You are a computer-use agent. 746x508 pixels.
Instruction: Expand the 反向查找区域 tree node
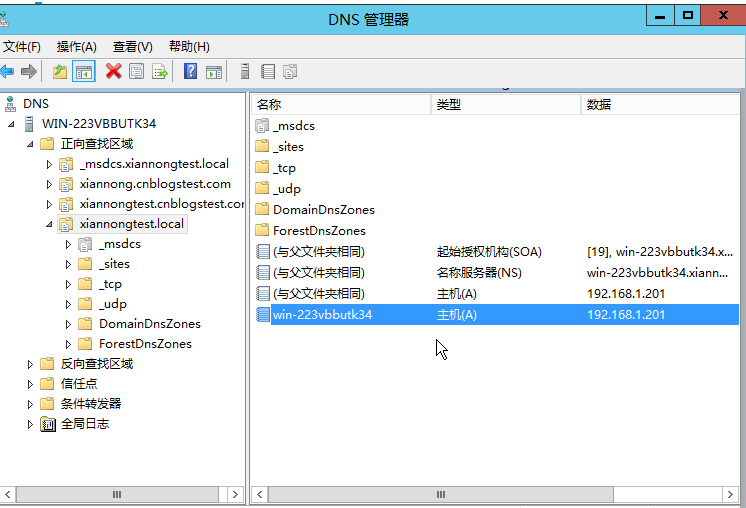30,364
